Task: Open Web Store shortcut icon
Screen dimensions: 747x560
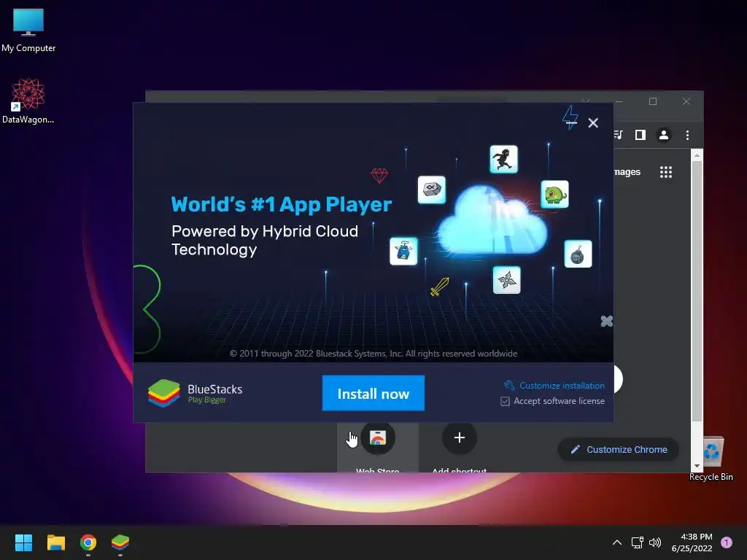Action: pyautogui.click(x=378, y=437)
